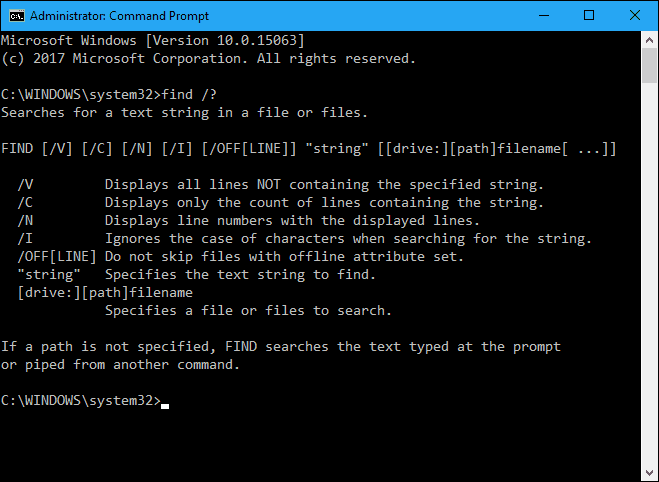Click the "string" parameter description

(240, 274)
